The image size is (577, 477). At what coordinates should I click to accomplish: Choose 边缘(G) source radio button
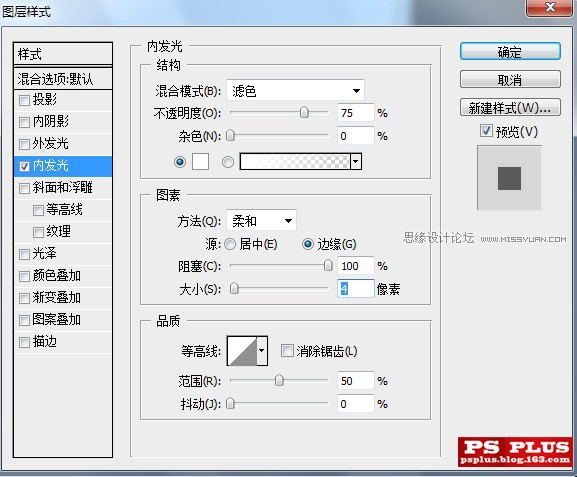click(x=308, y=244)
